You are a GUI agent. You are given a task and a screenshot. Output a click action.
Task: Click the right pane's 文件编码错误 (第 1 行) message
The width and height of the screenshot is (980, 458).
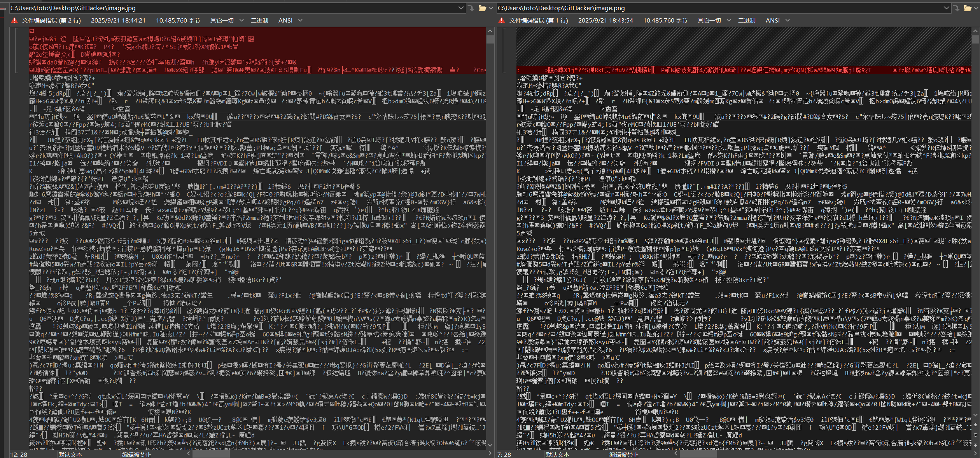[x=538, y=21]
